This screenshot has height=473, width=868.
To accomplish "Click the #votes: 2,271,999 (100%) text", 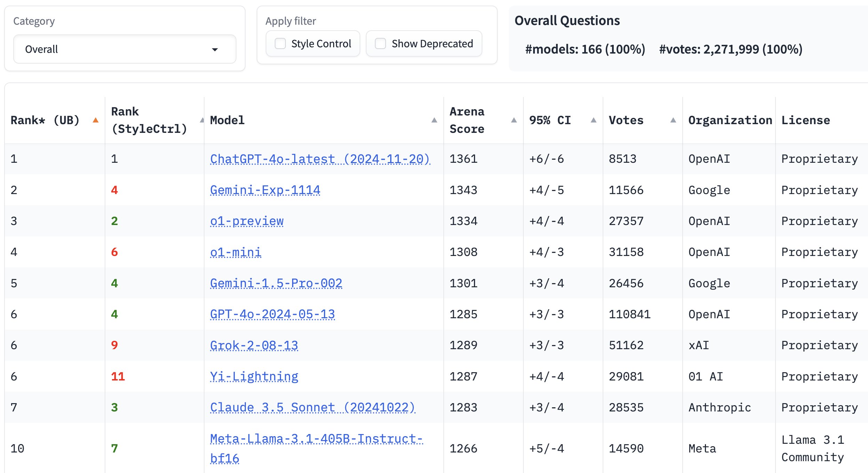I will tap(731, 49).
